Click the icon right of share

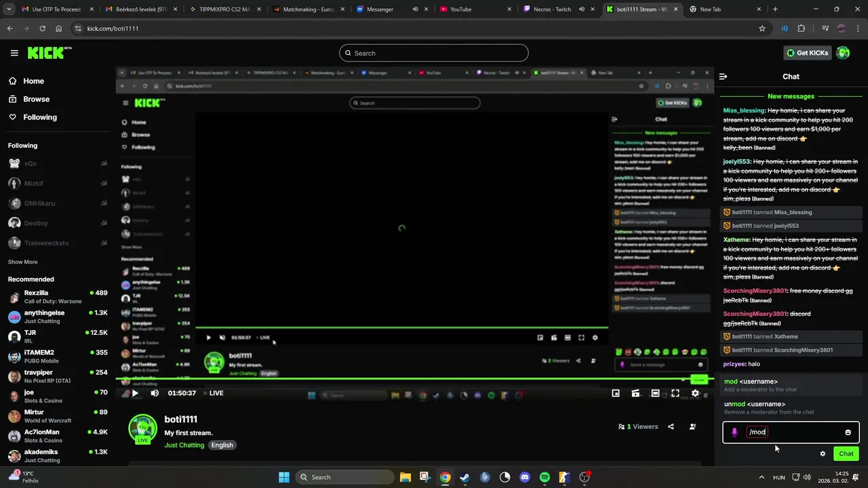click(692, 427)
